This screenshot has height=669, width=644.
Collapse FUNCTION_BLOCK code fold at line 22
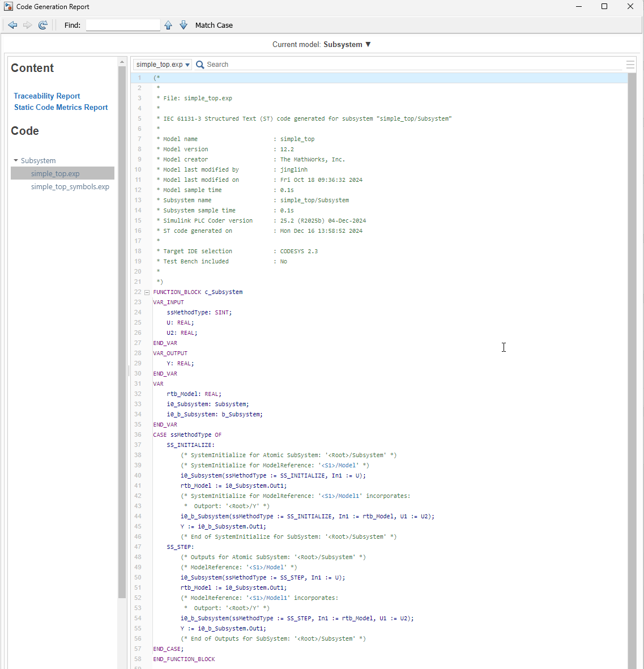(x=147, y=292)
